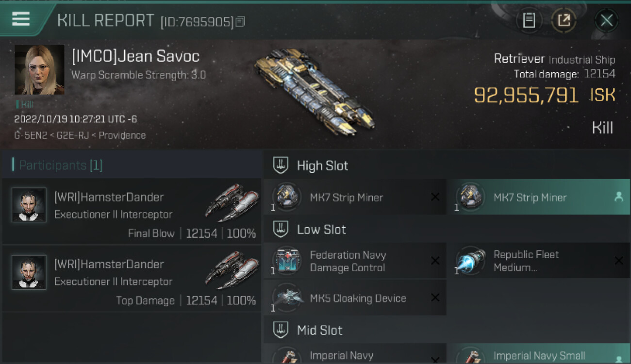Click the Federation Navy Damage Control module

[355, 261]
